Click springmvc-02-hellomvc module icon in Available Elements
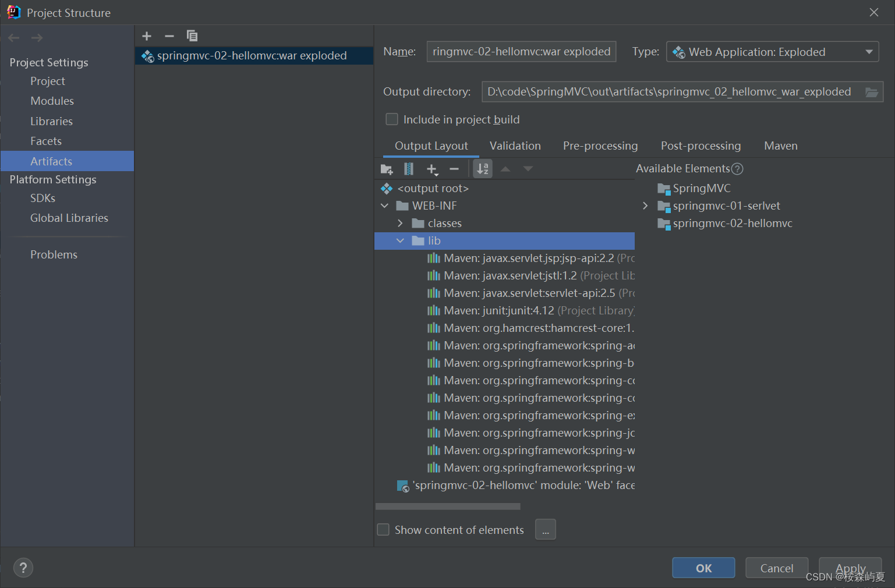The image size is (895, 588). [664, 224]
